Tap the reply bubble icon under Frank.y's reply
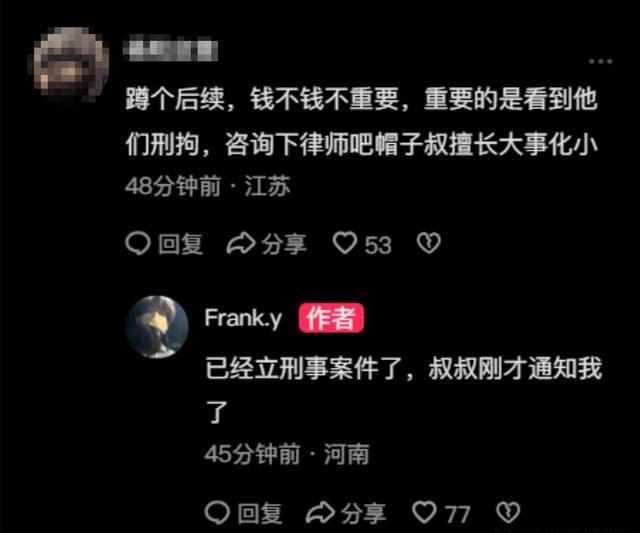 click(x=217, y=513)
